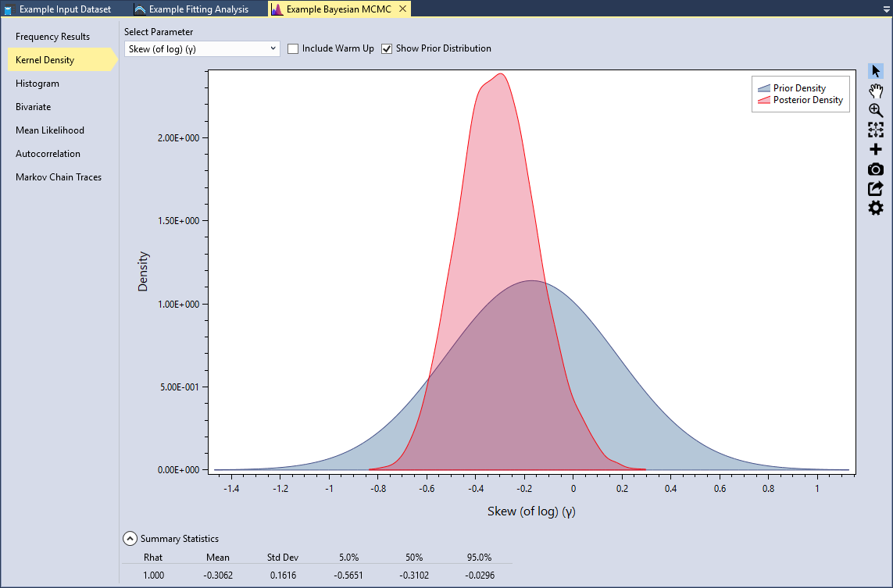The height and width of the screenshot is (588, 893).
Task: Take a snapshot with the camera icon
Action: click(x=875, y=169)
